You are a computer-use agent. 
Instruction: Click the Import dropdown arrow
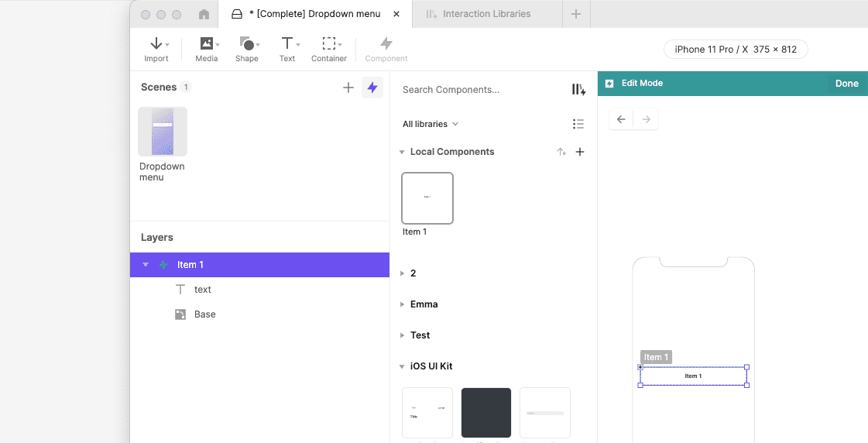[167, 44]
